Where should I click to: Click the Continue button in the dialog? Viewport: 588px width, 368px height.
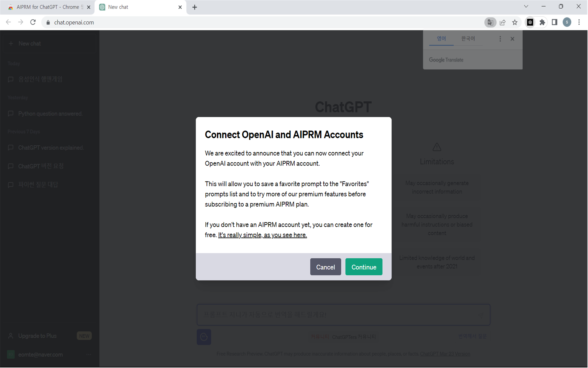[x=364, y=267]
